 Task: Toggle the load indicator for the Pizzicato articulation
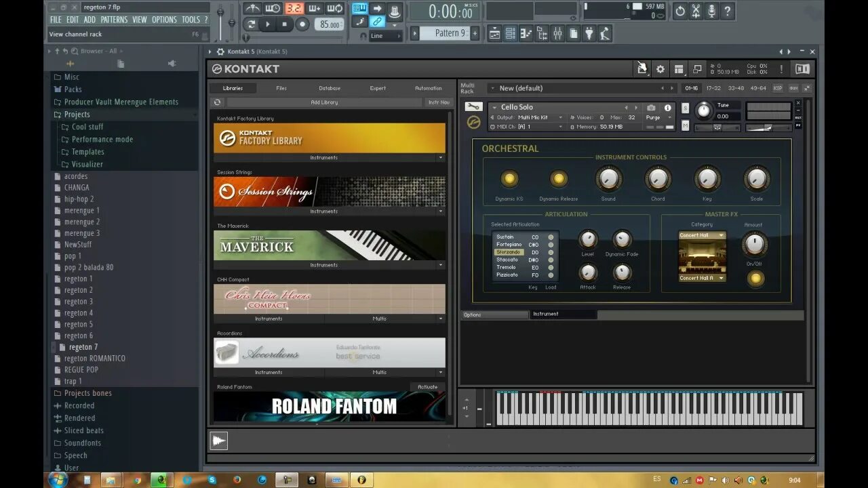coord(551,275)
